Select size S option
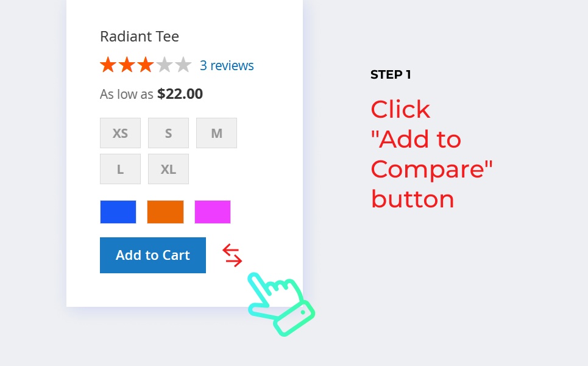Image resolution: width=588 pixels, height=366 pixels. coord(168,133)
